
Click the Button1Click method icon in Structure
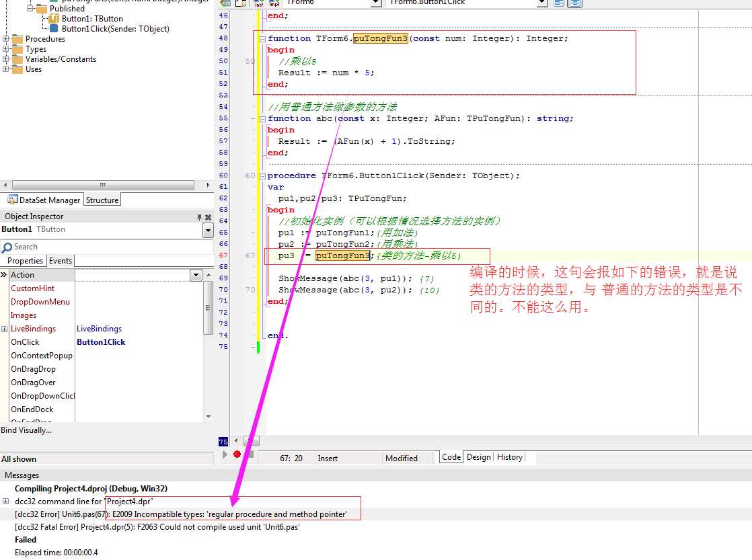pos(54,29)
